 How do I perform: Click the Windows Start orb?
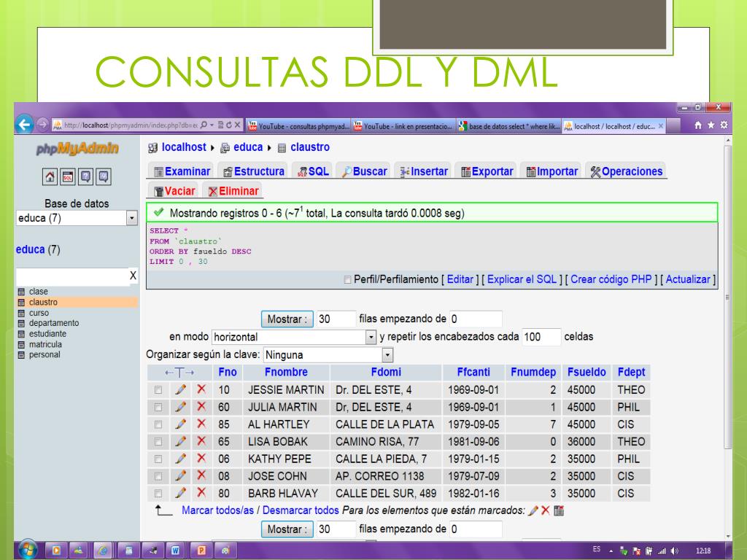point(27,550)
